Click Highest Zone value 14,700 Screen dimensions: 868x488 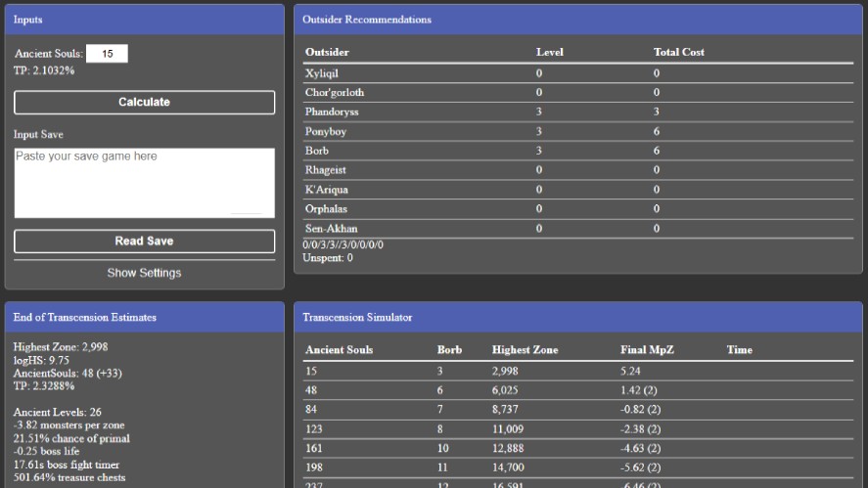(507, 467)
